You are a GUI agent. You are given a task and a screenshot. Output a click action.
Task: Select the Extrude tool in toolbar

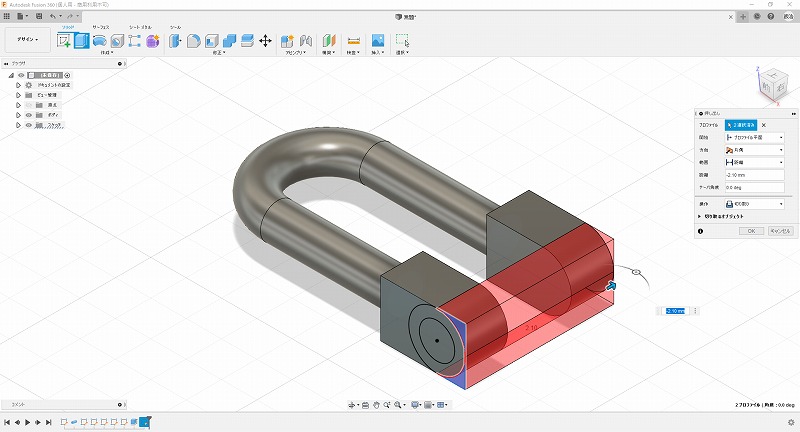point(82,41)
